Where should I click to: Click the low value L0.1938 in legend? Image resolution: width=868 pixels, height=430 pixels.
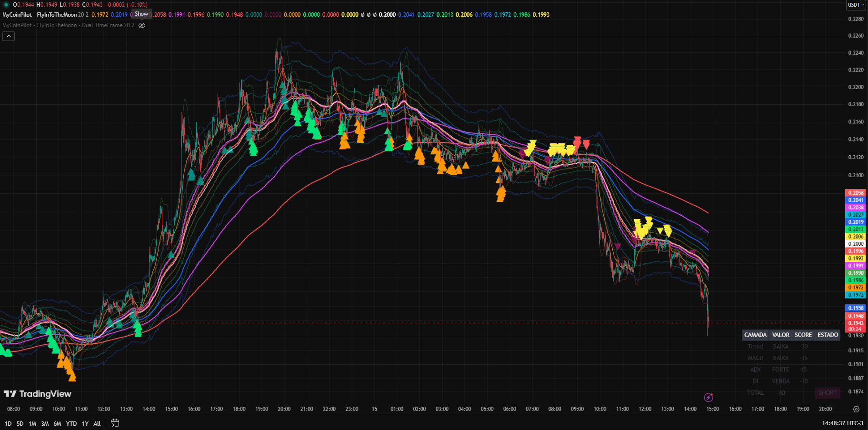[70, 5]
